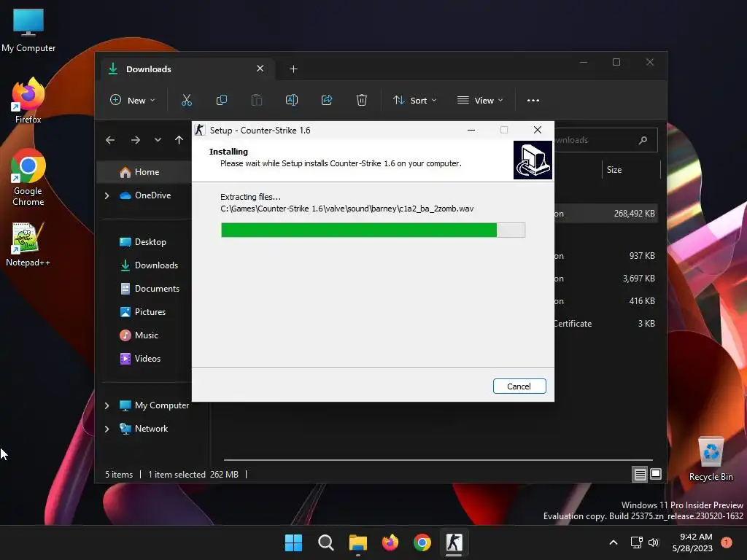
Task: Add a new File Explorer tab
Action: [293, 69]
